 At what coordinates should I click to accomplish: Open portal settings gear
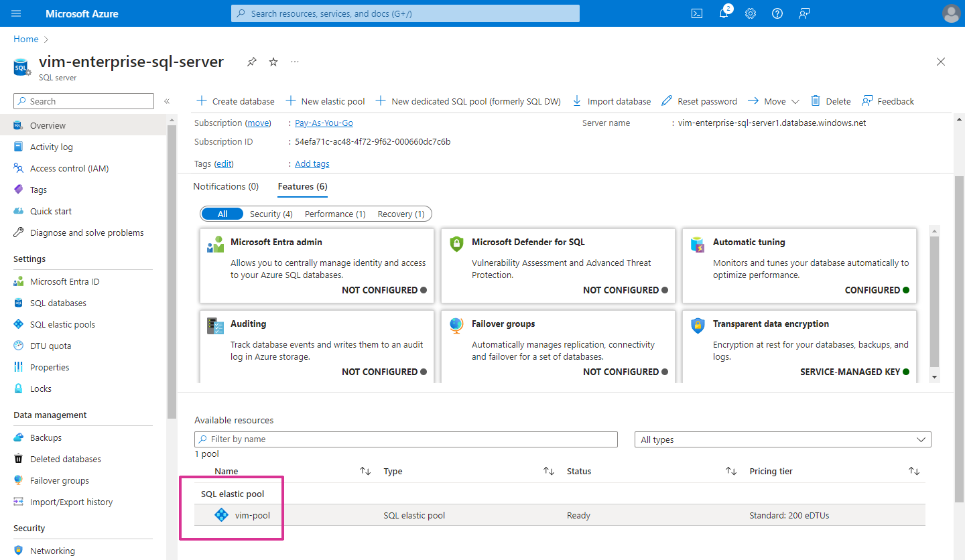pos(751,13)
